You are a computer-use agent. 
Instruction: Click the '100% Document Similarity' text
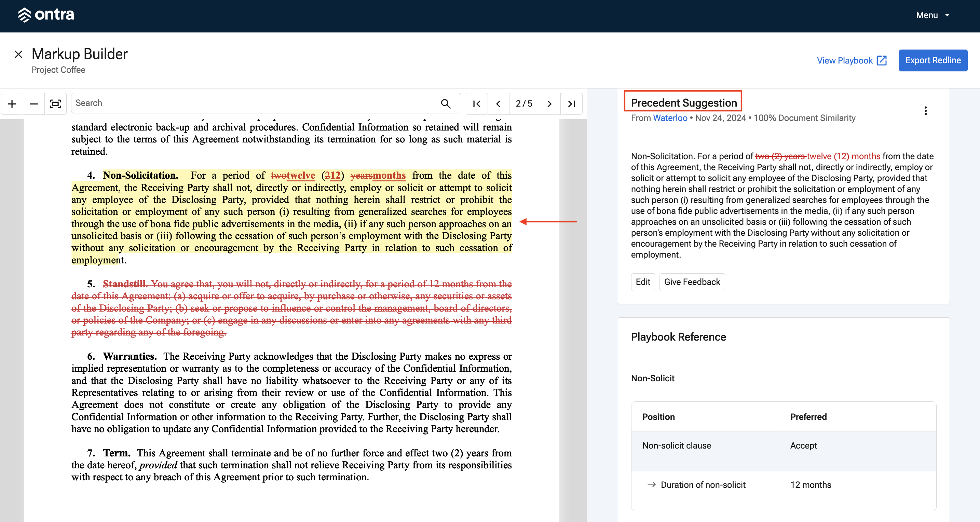pyautogui.click(x=804, y=118)
